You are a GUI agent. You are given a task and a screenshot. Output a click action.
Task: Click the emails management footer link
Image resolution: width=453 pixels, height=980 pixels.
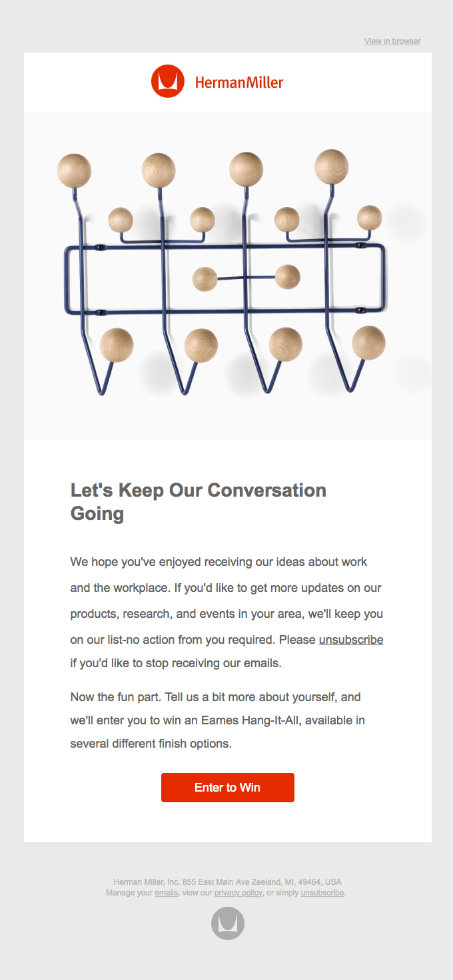[165, 892]
